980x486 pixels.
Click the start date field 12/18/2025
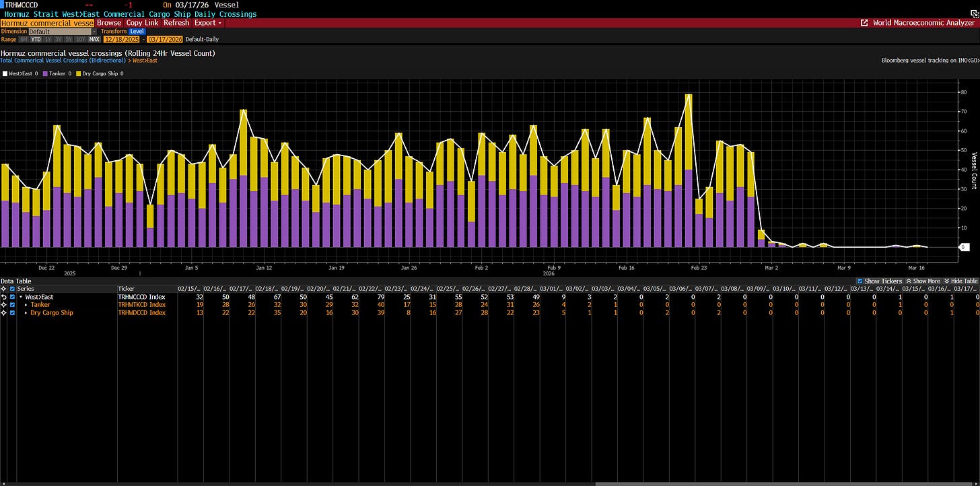tap(121, 40)
